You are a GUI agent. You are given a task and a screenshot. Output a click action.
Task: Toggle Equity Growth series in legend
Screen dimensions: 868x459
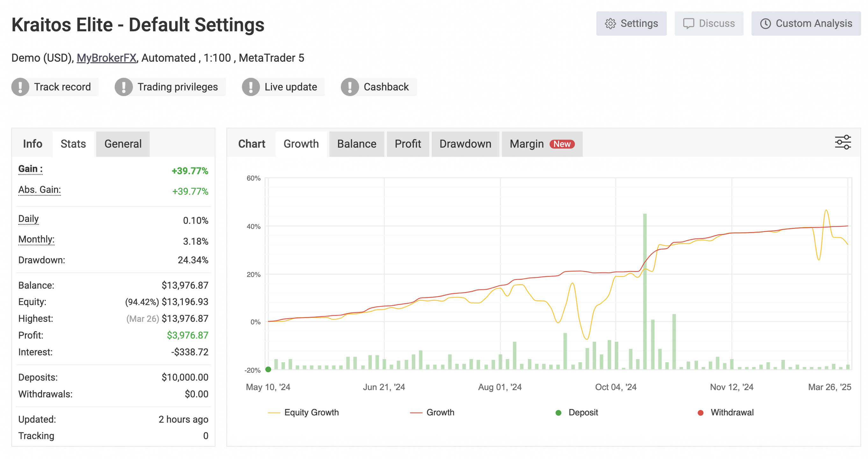[x=311, y=412]
